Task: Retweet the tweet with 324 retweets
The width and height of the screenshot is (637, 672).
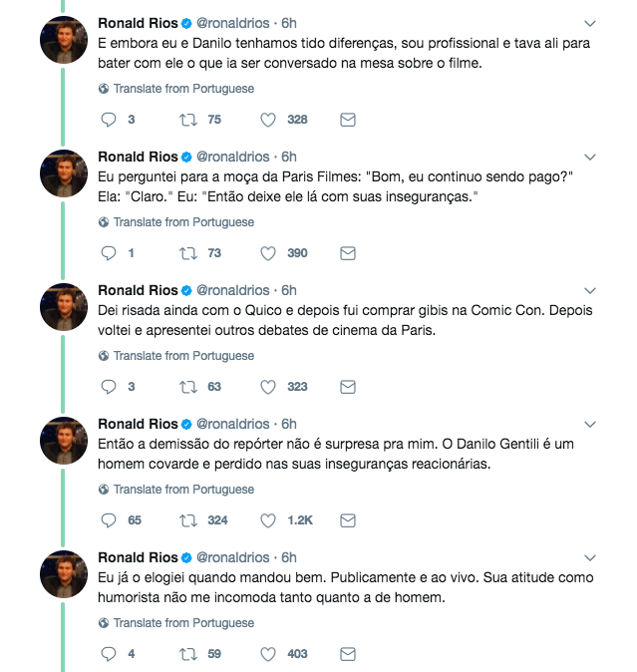Action: [184, 520]
